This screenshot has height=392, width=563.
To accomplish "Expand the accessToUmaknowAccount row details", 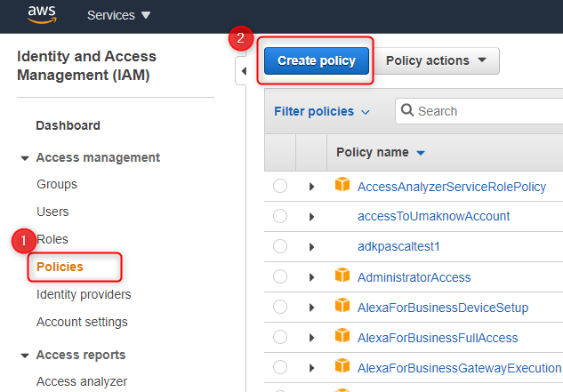I will (311, 217).
